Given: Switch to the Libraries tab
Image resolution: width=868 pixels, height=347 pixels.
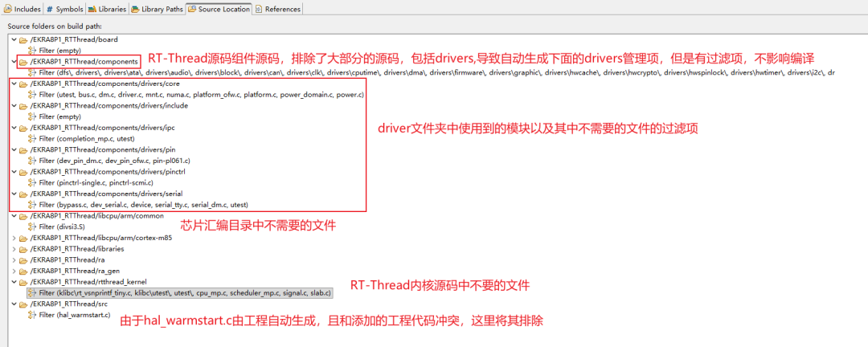Looking at the screenshot, I should (107, 9).
